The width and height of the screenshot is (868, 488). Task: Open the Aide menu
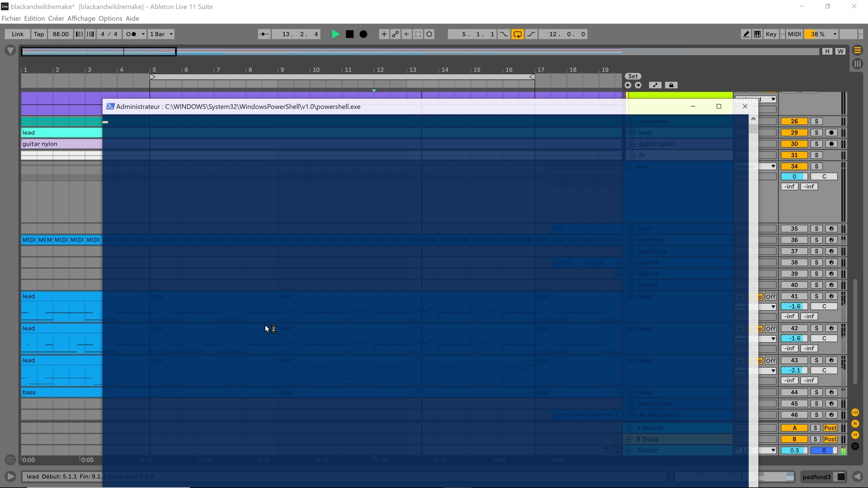[x=132, y=19]
